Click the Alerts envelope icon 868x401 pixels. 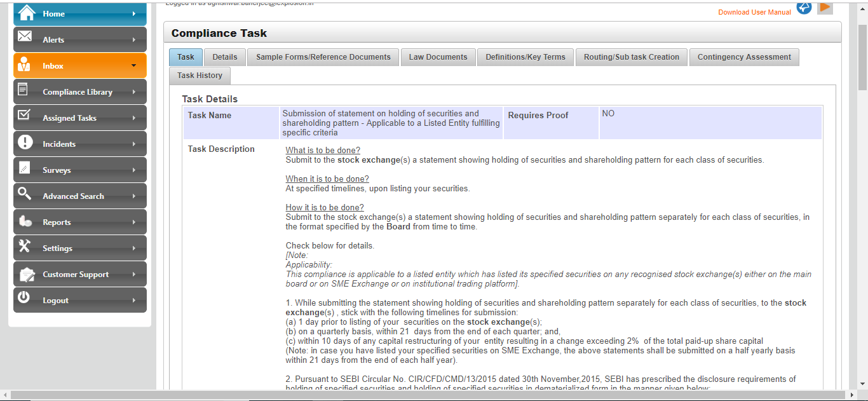(x=25, y=37)
